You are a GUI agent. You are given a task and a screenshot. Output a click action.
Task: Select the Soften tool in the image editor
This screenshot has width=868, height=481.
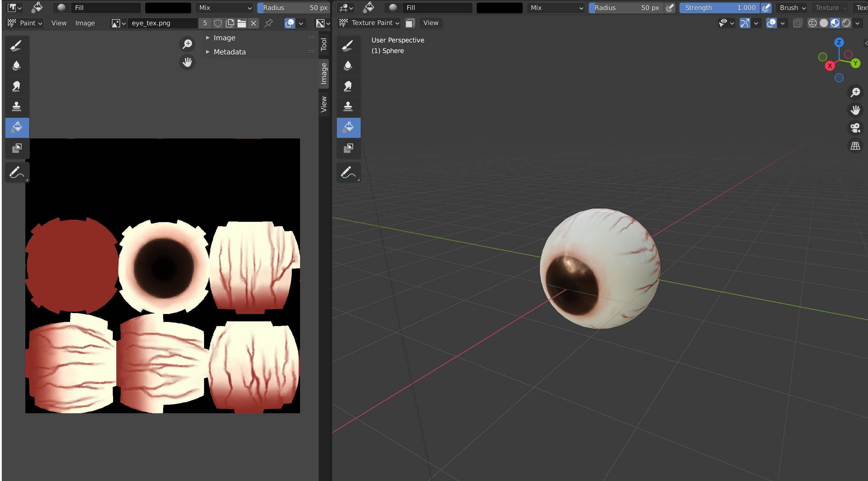click(16, 66)
